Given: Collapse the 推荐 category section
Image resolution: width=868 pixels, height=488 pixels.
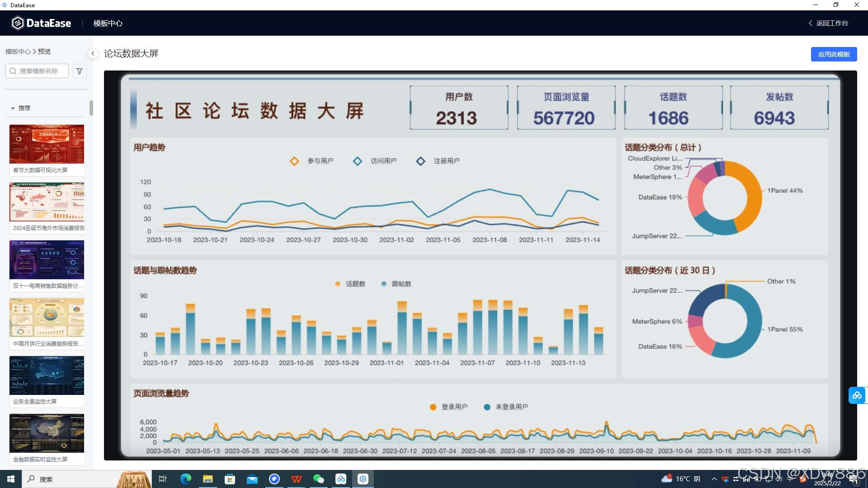Looking at the screenshot, I should click(13, 108).
